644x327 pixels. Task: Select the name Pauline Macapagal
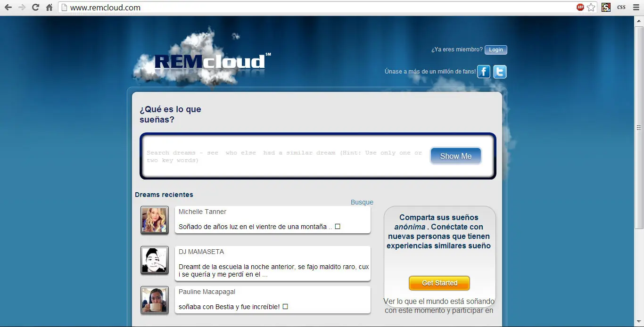click(207, 292)
